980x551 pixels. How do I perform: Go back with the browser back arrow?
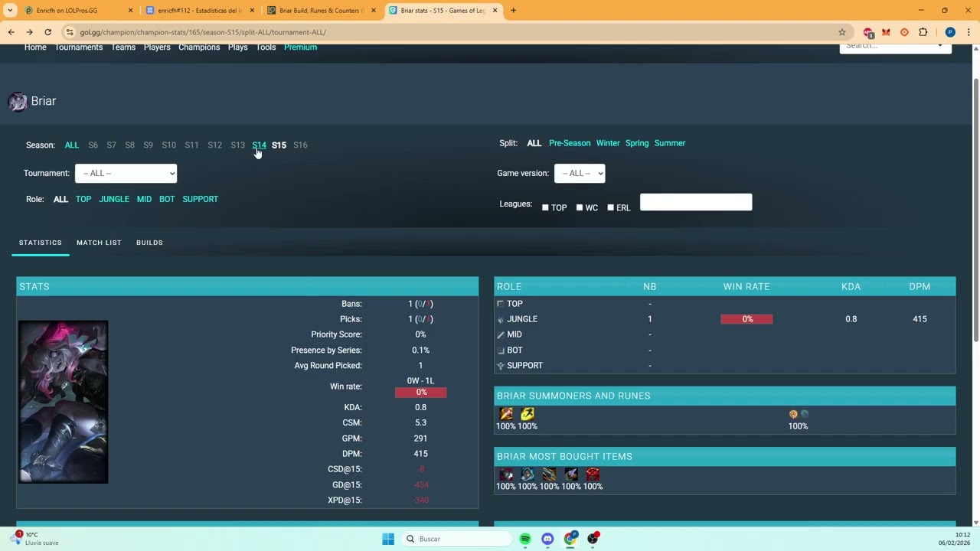pos(11,32)
